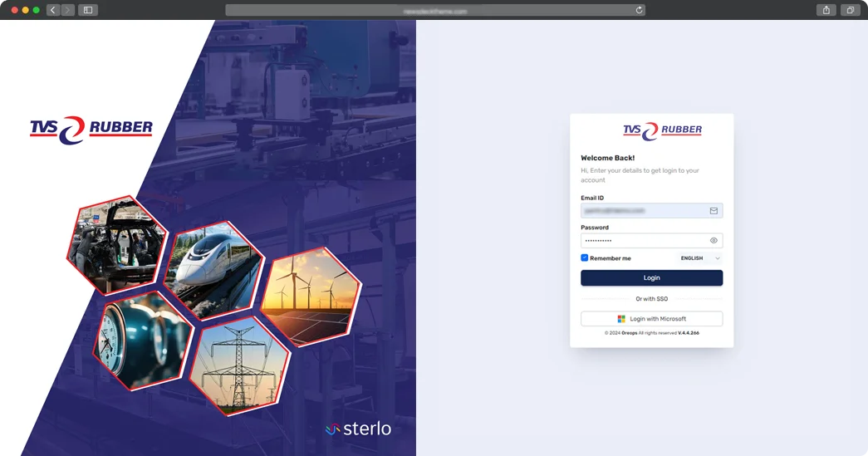Show all tabs overview button
868x456 pixels.
click(850, 10)
